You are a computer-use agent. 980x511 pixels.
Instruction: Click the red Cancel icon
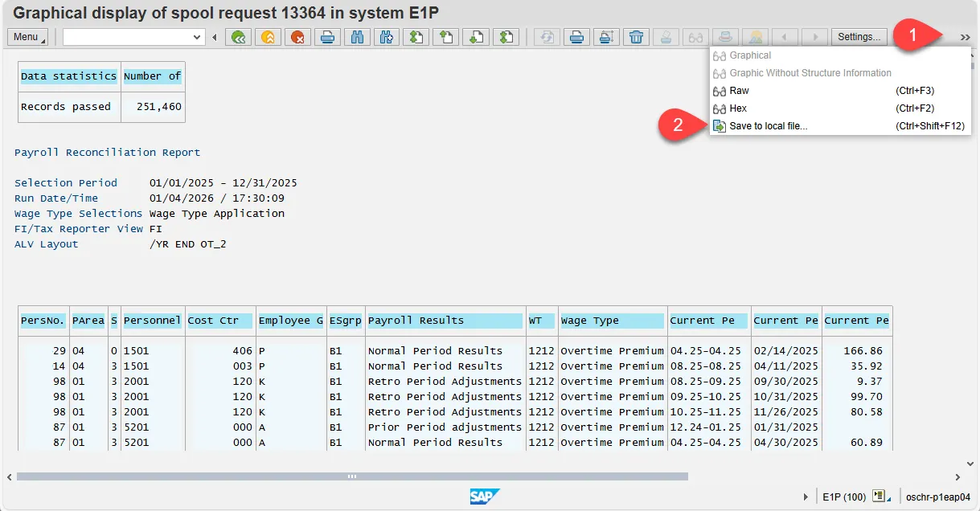(297, 37)
